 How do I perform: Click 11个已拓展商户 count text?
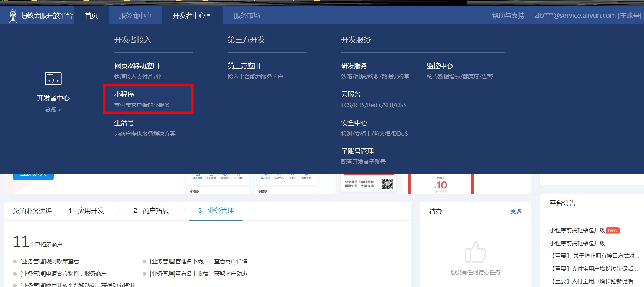(38, 242)
